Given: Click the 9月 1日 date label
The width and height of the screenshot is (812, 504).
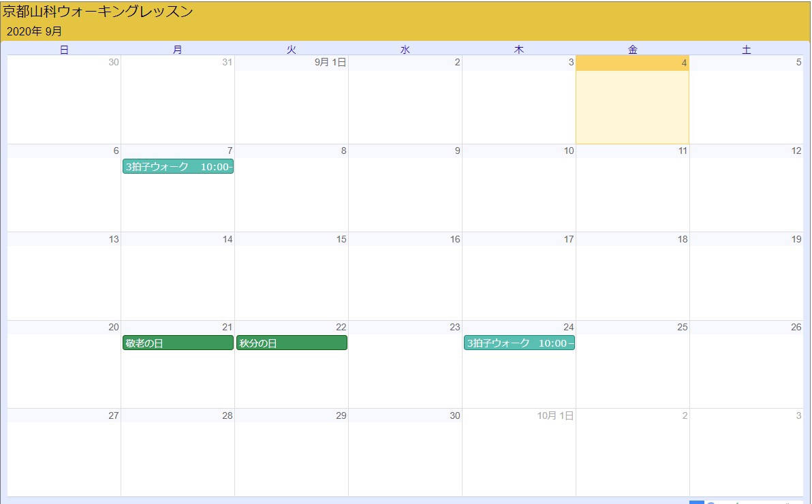Looking at the screenshot, I should [330, 62].
